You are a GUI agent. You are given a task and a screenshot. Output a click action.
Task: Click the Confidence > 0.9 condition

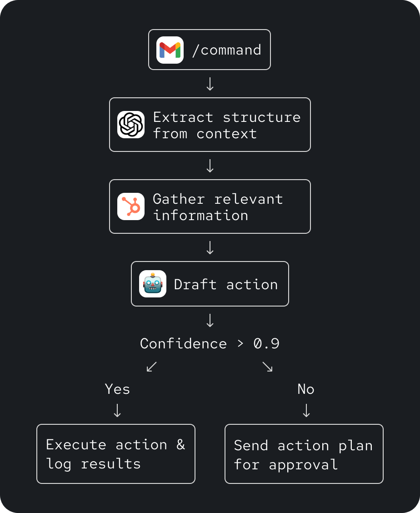[210, 343]
